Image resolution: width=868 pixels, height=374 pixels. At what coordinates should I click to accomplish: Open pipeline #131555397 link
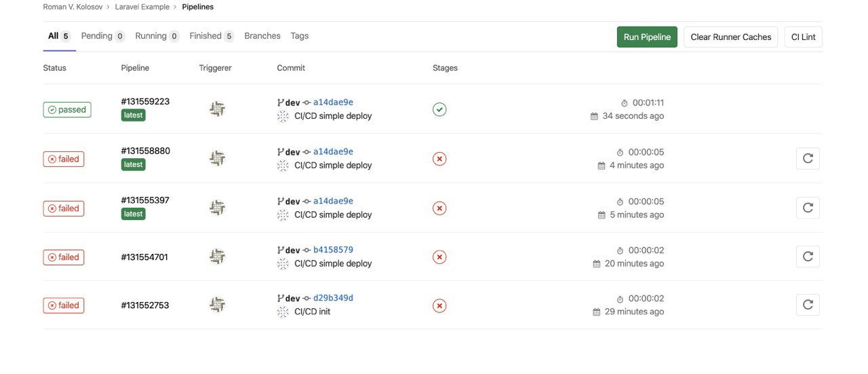pyautogui.click(x=145, y=200)
